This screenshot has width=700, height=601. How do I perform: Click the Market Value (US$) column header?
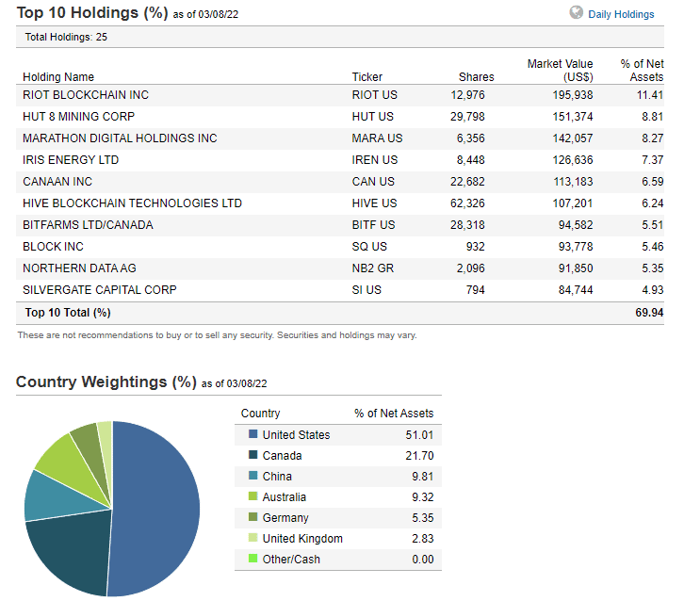tap(560, 71)
